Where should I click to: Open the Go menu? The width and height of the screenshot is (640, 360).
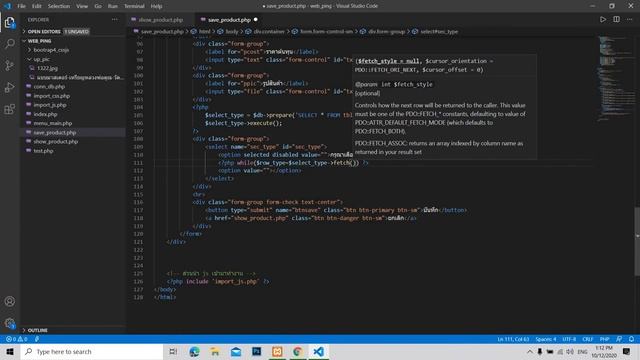(98, 6)
